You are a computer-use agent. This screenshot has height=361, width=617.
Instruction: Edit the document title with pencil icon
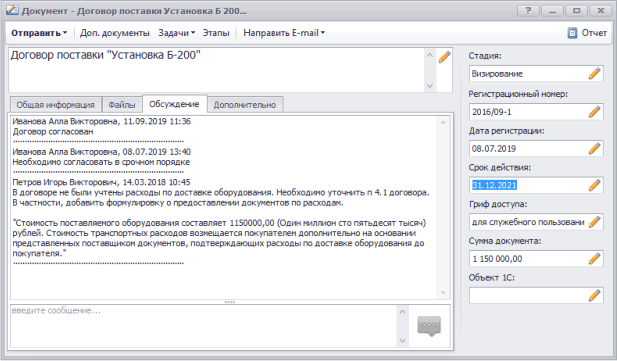[x=444, y=57]
